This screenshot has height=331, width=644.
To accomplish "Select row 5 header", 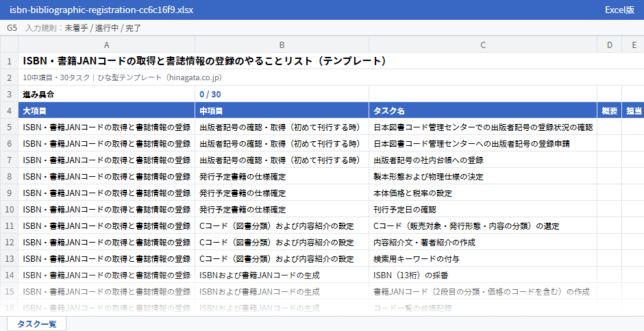I will pos(9,127).
